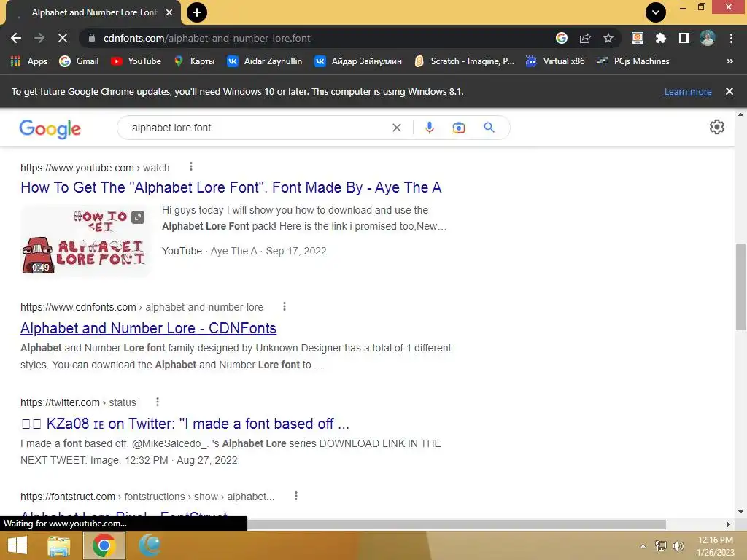Open the Extensions puzzle icon
This screenshot has height=560, width=747.
click(661, 38)
